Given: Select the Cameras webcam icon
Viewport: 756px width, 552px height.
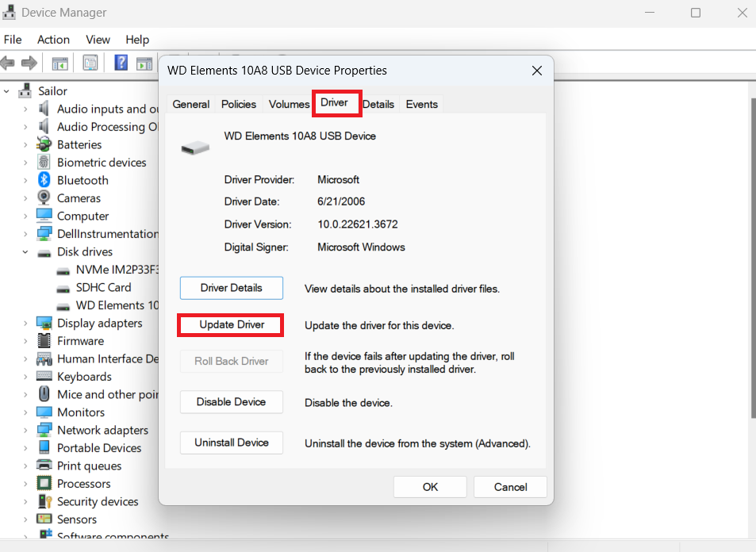Looking at the screenshot, I should click(44, 197).
